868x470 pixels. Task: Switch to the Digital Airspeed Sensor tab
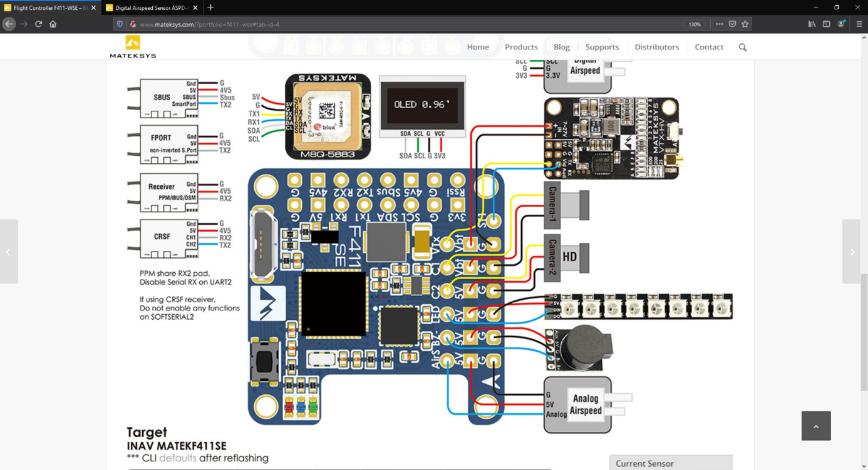coord(151,8)
